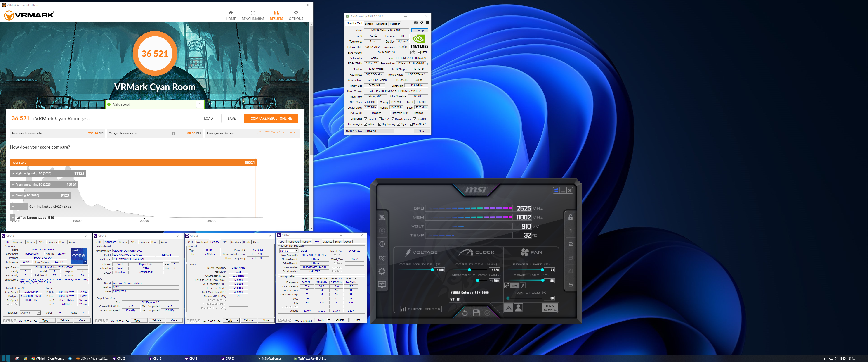Click Afterburner reset arrow icon
Screen dimensions: 868x362
(x=465, y=313)
